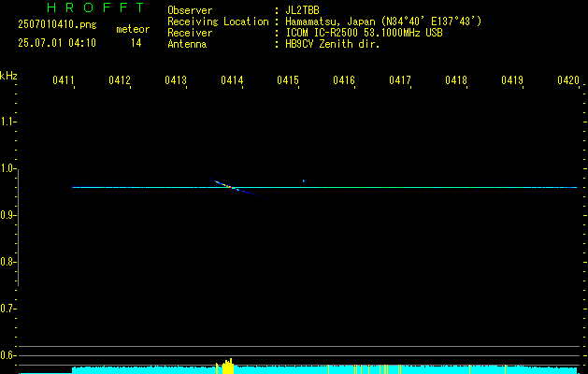Click the 0.8 kHz frequency label

click(x=7, y=262)
